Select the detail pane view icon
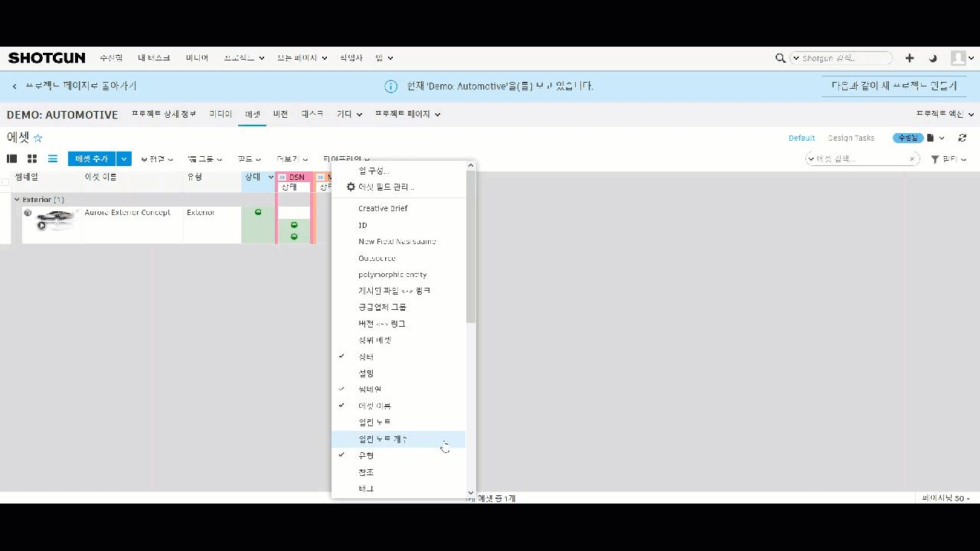This screenshot has width=980, height=551. click(x=11, y=158)
